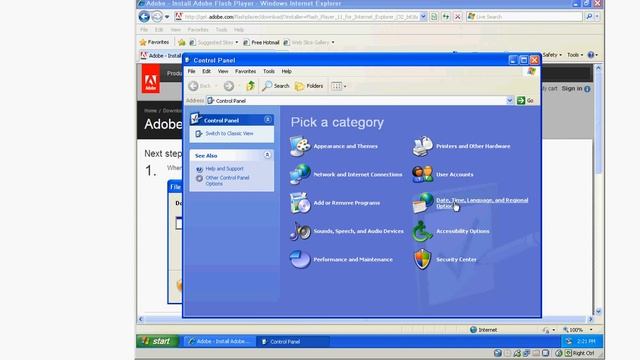Click Other Control Panel Options link
The width and height of the screenshot is (640, 360).
pyautogui.click(x=227, y=181)
